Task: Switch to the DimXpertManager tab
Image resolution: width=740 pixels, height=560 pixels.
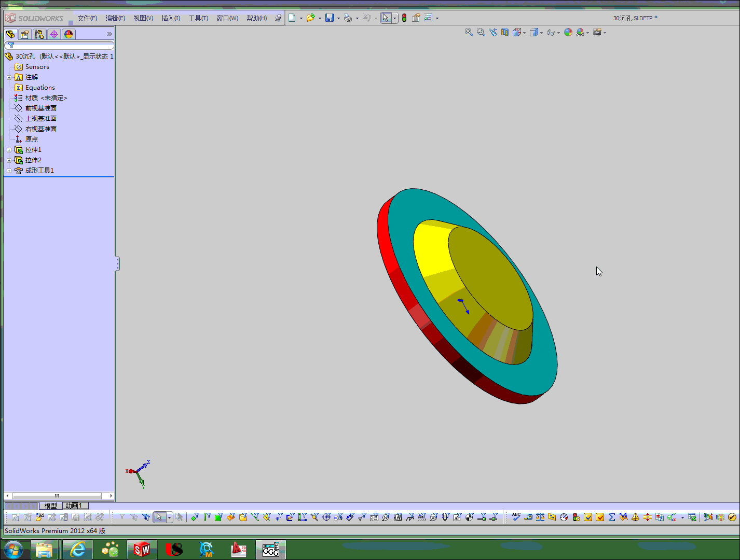Action: (54, 34)
